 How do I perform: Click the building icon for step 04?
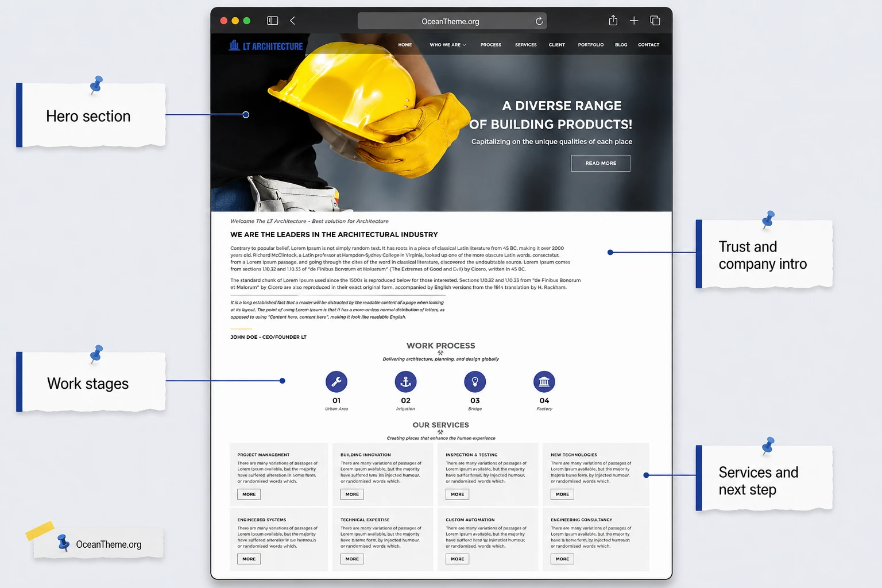coord(544,382)
